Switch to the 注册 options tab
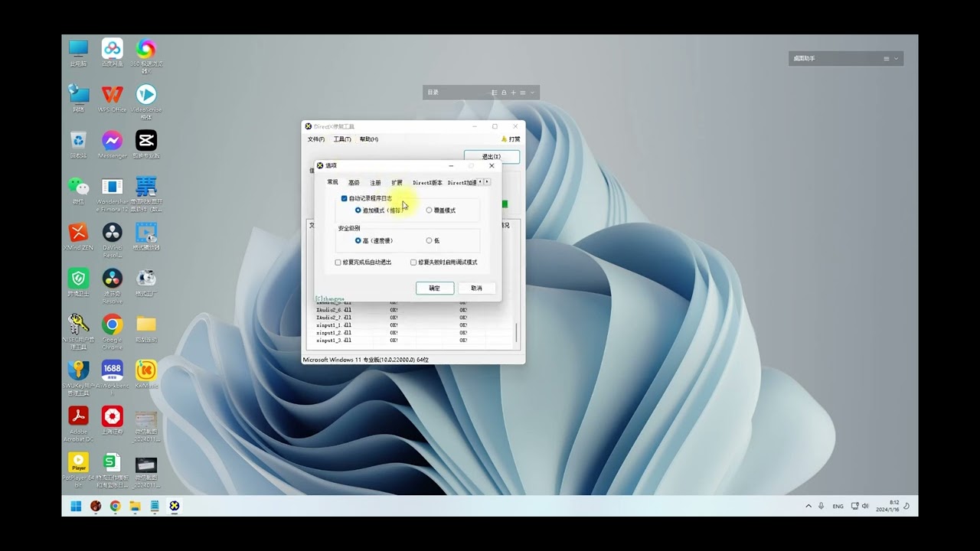The height and width of the screenshot is (551, 980). coord(375,183)
